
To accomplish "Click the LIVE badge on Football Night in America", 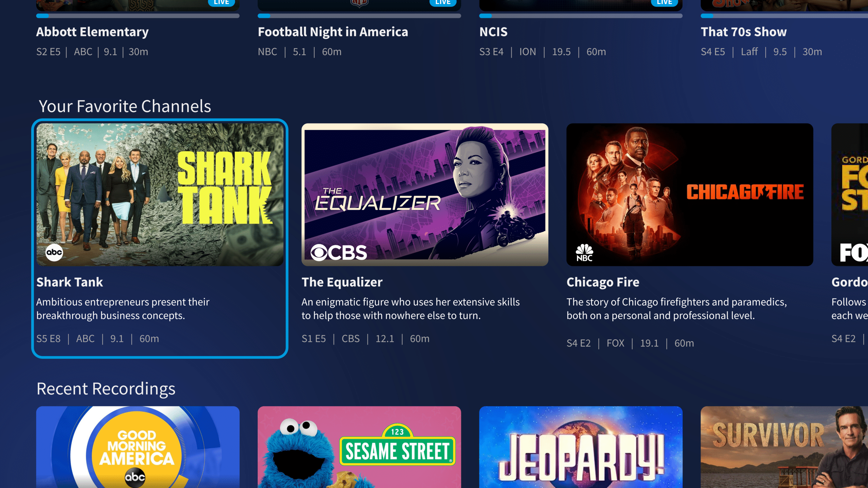I will click(x=443, y=3).
